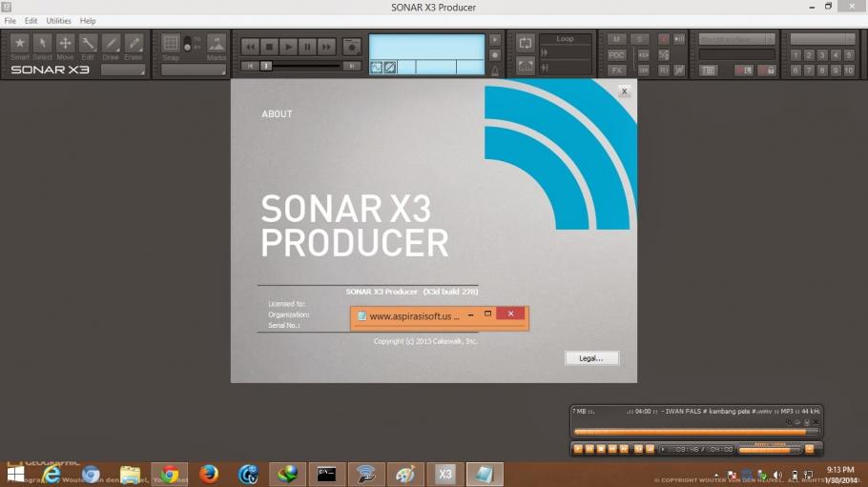This screenshot has width=868, height=487.
Task: Click the R! read automation button
Action: (x=663, y=71)
